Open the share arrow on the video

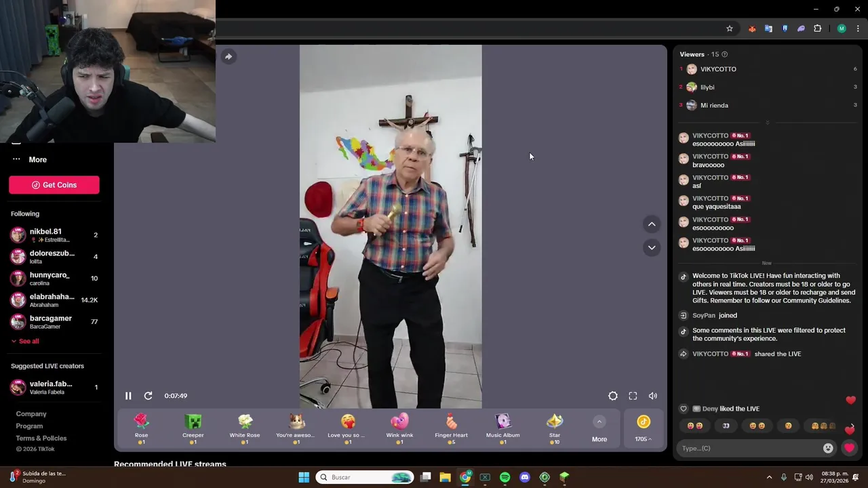(x=229, y=57)
